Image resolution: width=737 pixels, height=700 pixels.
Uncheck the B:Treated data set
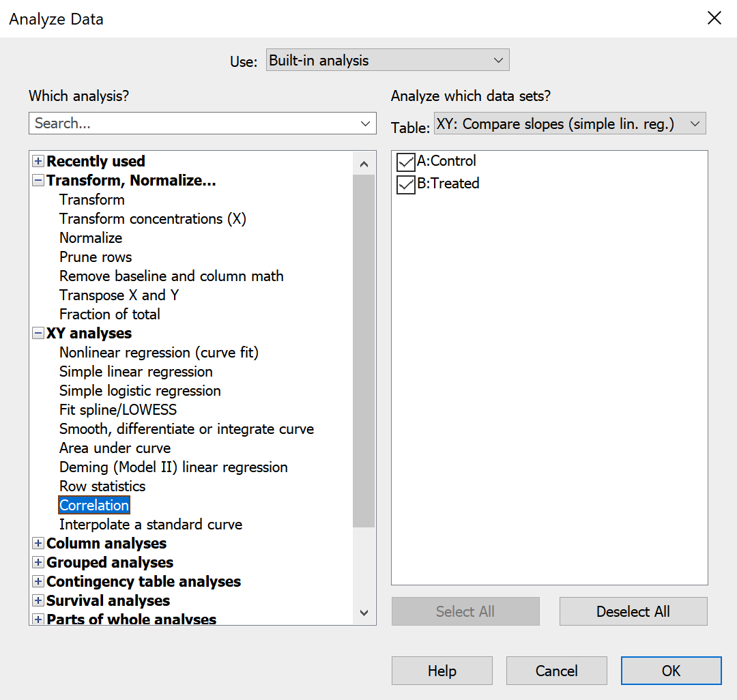click(406, 184)
